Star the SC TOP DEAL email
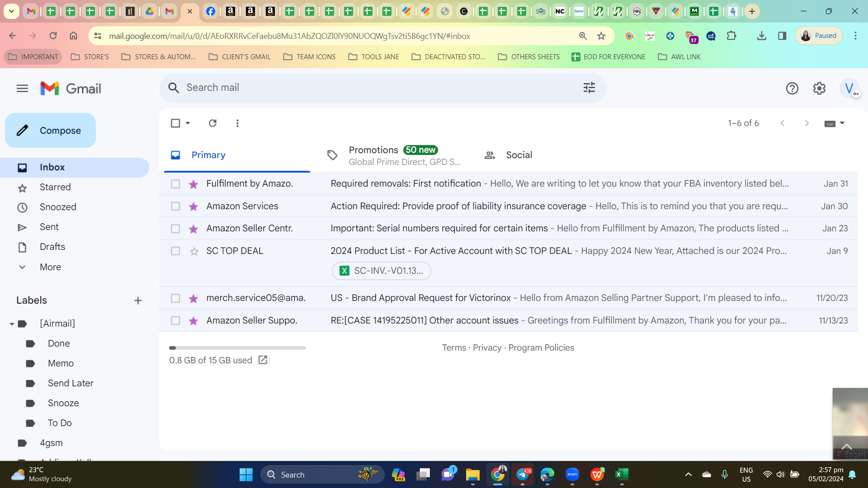 194,251
